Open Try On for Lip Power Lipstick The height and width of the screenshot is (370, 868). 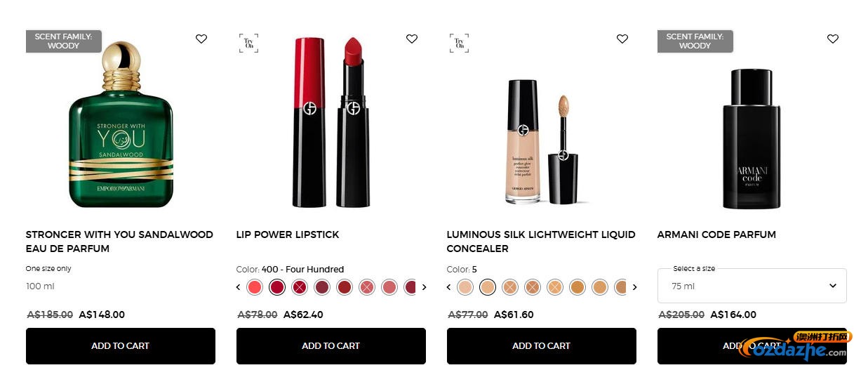[x=248, y=43]
